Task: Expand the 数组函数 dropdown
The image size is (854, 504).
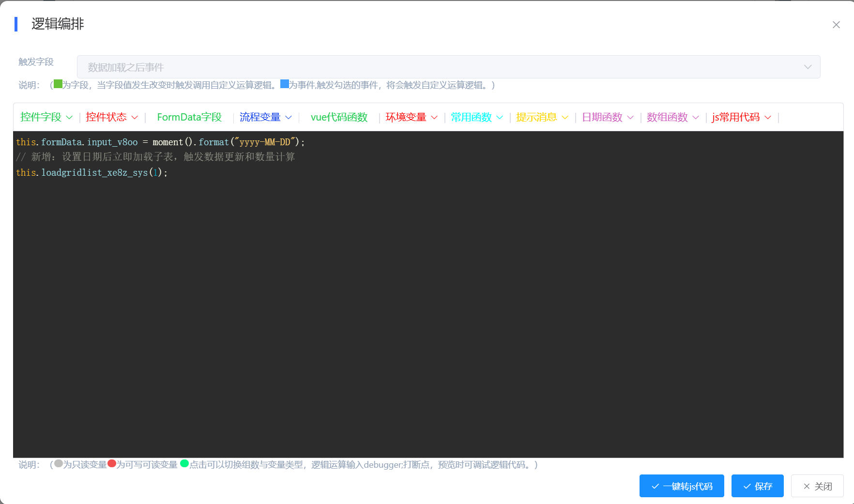Action: (672, 117)
